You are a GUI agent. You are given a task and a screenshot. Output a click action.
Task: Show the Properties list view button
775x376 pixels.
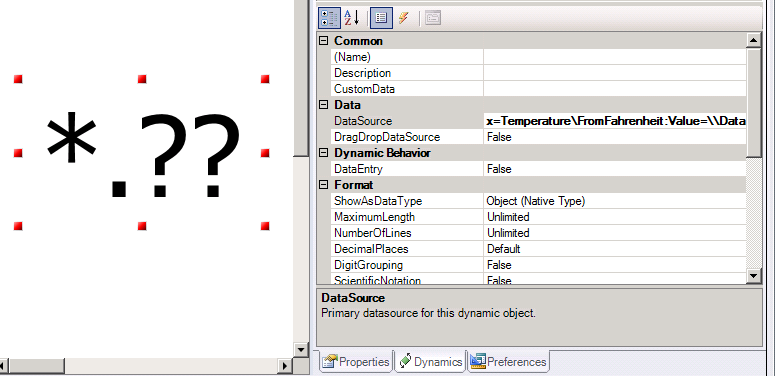(x=381, y=18)
